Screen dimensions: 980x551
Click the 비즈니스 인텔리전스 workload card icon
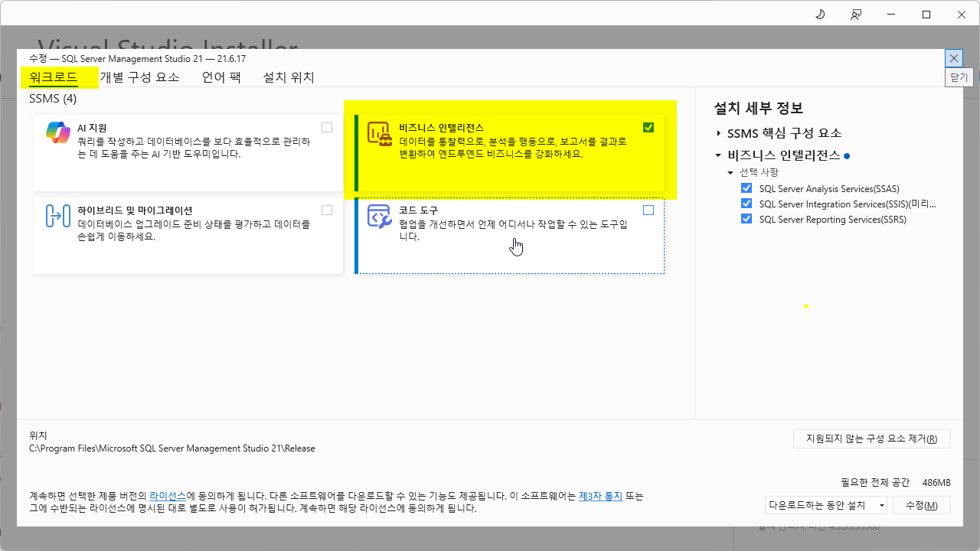coord(380,133)
